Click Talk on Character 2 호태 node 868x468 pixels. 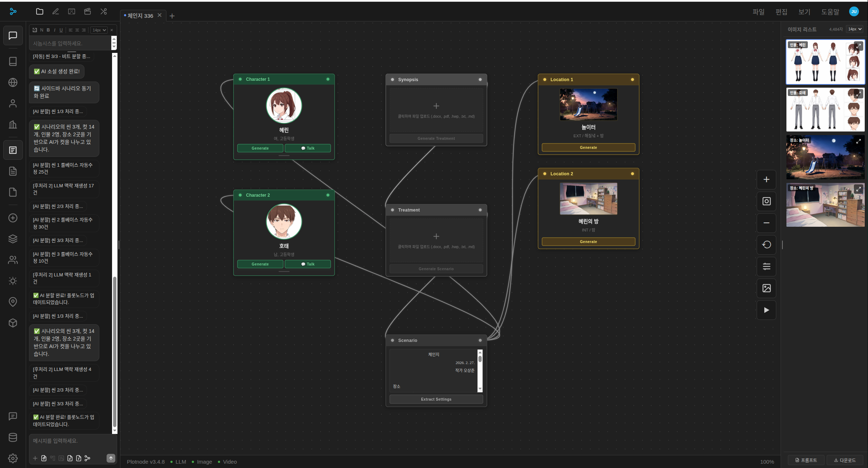click(308, 264)
